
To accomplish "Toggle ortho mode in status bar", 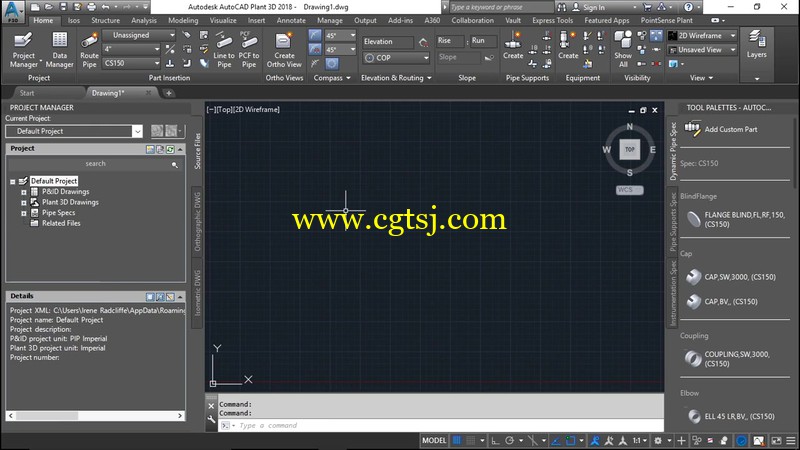I will pos(495,441).
